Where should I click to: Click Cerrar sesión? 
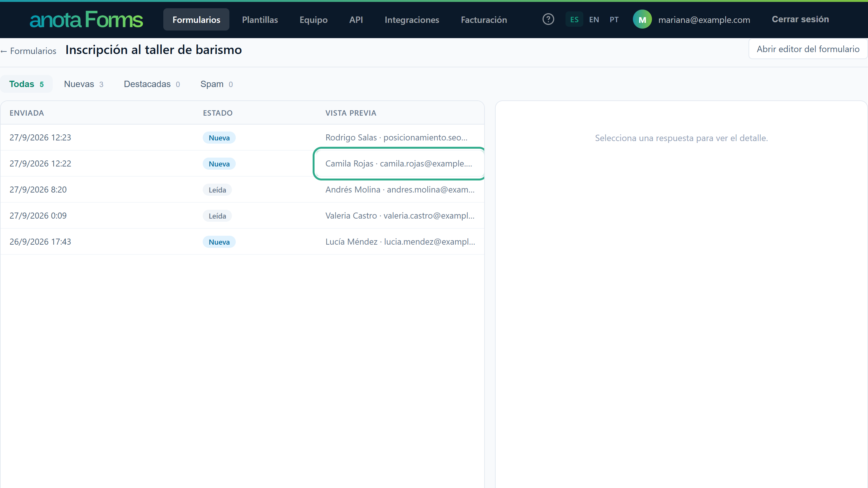click(x=800, y=19)
